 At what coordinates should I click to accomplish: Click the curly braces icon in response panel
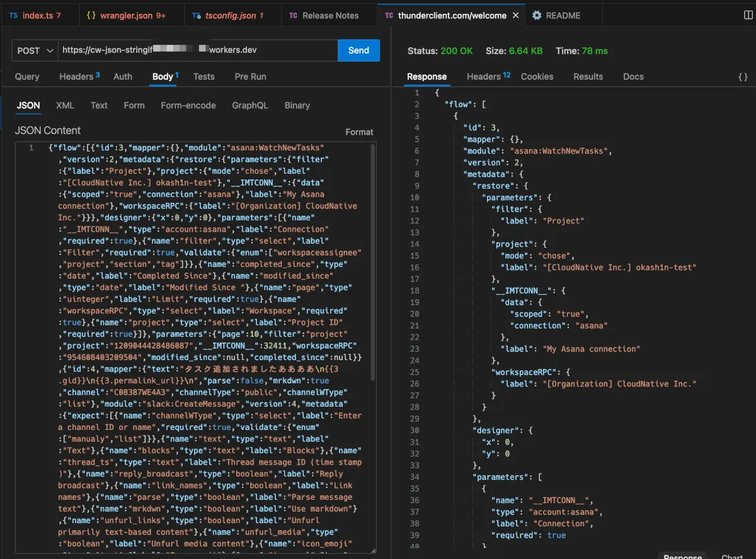[743, 77]
